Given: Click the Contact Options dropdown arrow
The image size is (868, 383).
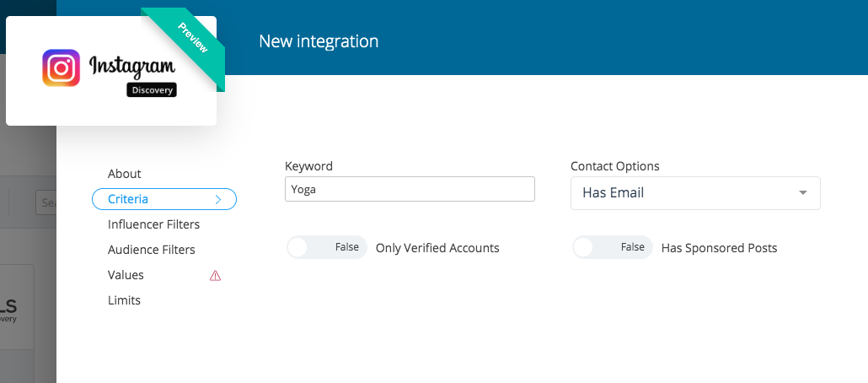Looking at the screenshot, I should tap(802, 193).
